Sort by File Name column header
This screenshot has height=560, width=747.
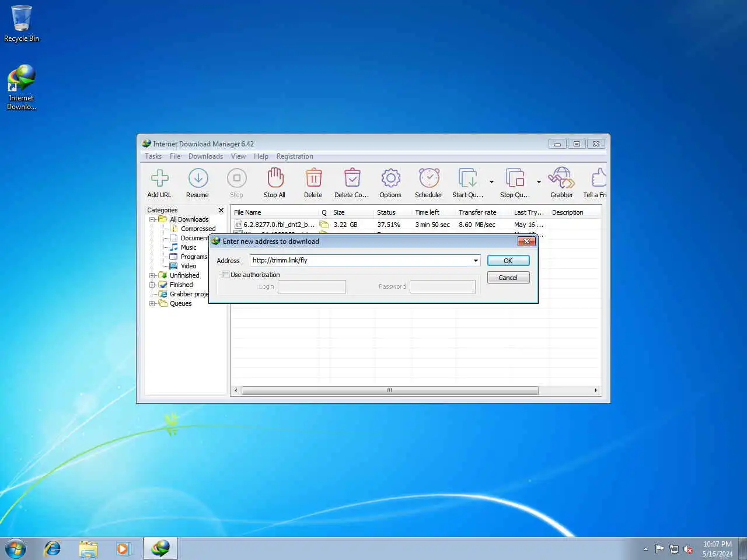[x=274, y=212]
